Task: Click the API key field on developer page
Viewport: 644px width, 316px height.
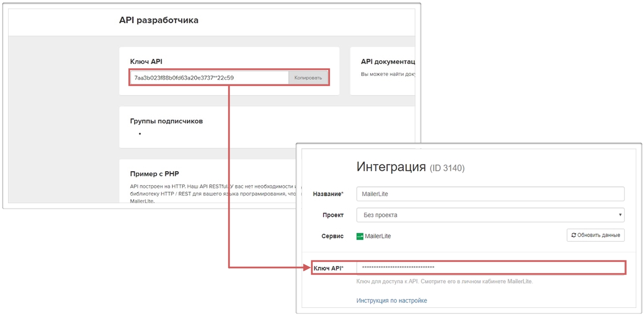Action: [209, 78]
